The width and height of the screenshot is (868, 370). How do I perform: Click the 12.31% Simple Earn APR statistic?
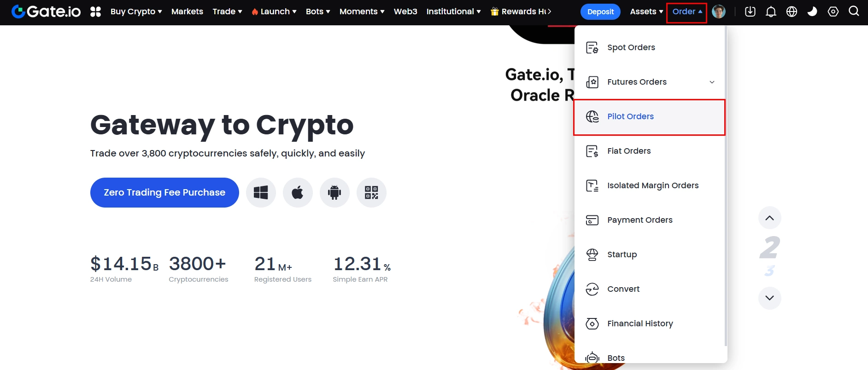point(362,269)
